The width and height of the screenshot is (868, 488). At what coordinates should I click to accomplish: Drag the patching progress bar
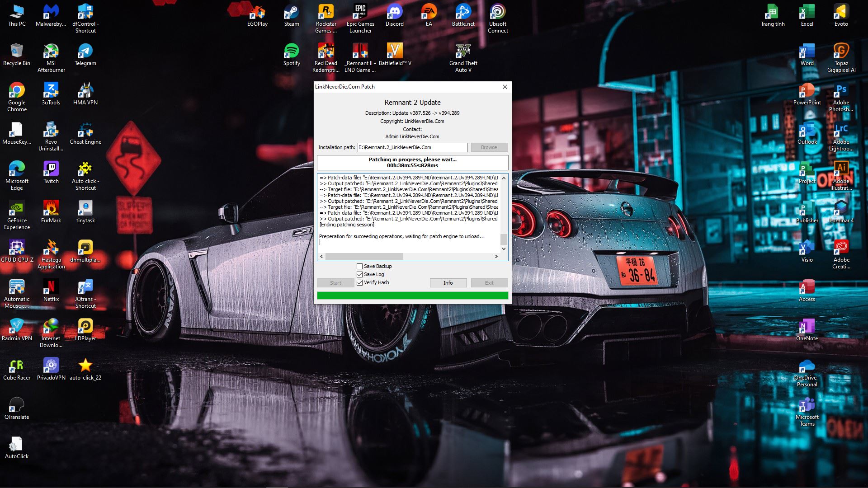[412, 296]
